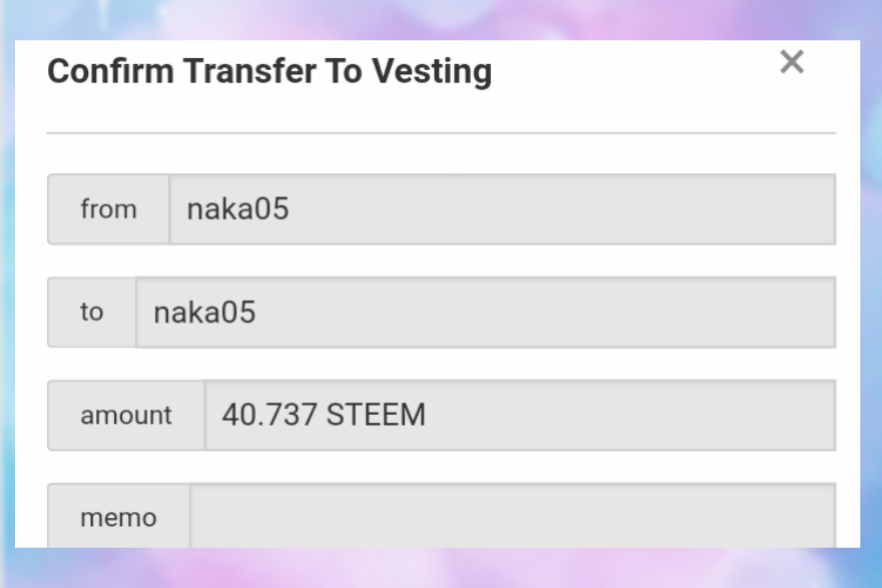Click the word "Vesting" in the title
Viewport: 882px width, 588px height.
431,72
